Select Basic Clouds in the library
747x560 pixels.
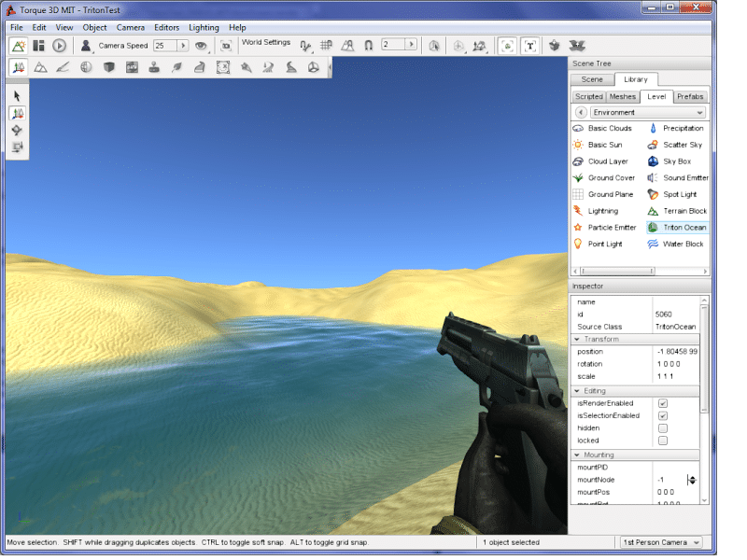coord(602,129)
